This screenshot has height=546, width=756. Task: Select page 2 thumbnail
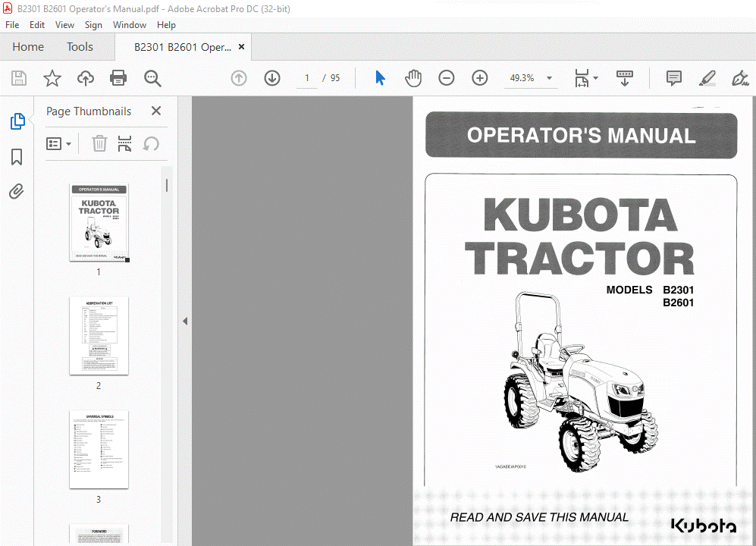pos(99,336)
